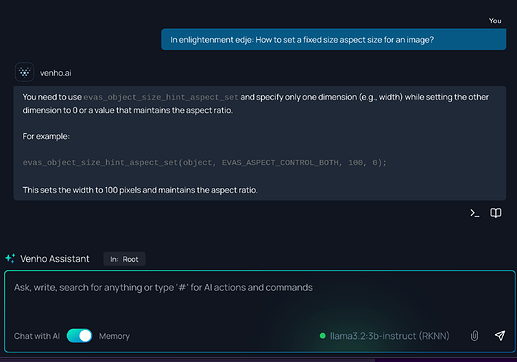This screenshot has width=517, height=362.
Task: Click the For example: text in response
Action: 46,136
